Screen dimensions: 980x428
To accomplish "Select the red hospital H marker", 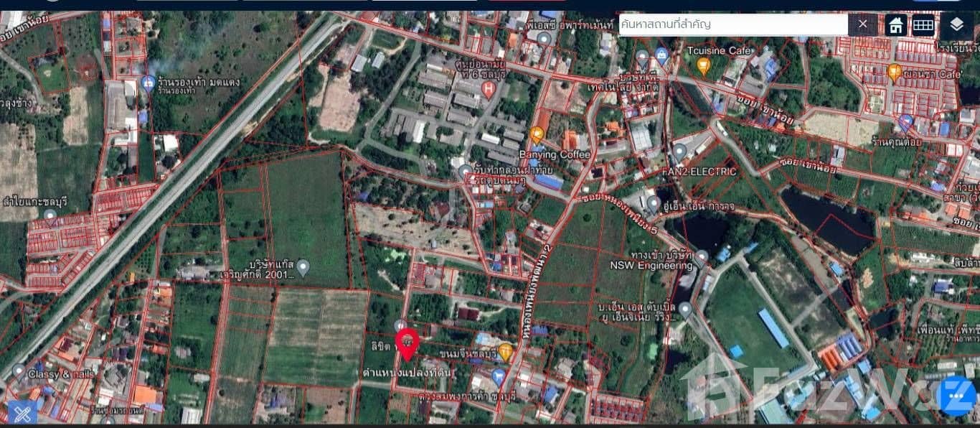I will (489, 90).
